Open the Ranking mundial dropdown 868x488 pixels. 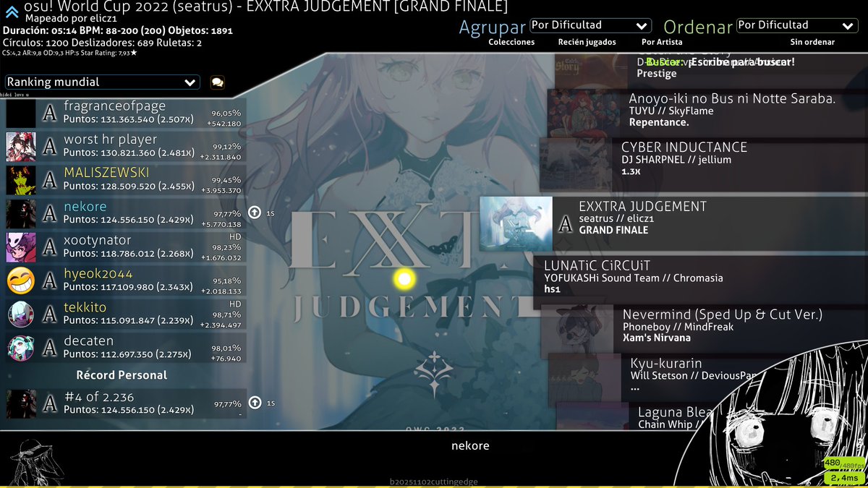(102, 82)
